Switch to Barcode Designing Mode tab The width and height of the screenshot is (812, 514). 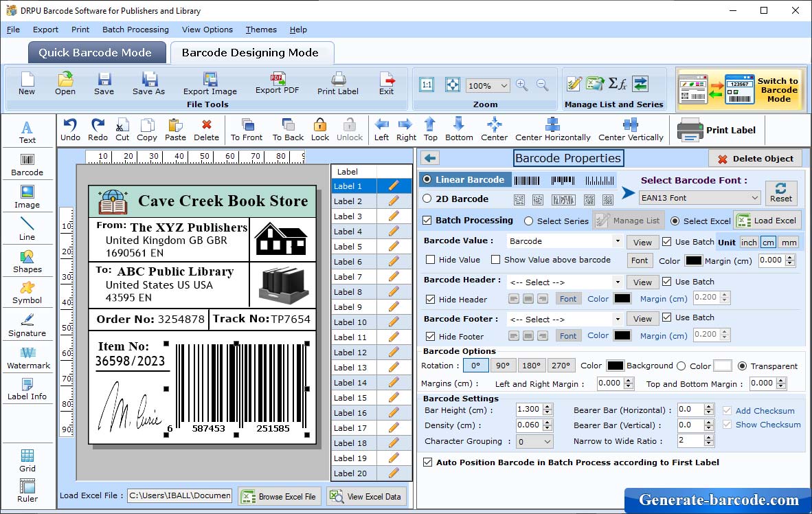251,52
